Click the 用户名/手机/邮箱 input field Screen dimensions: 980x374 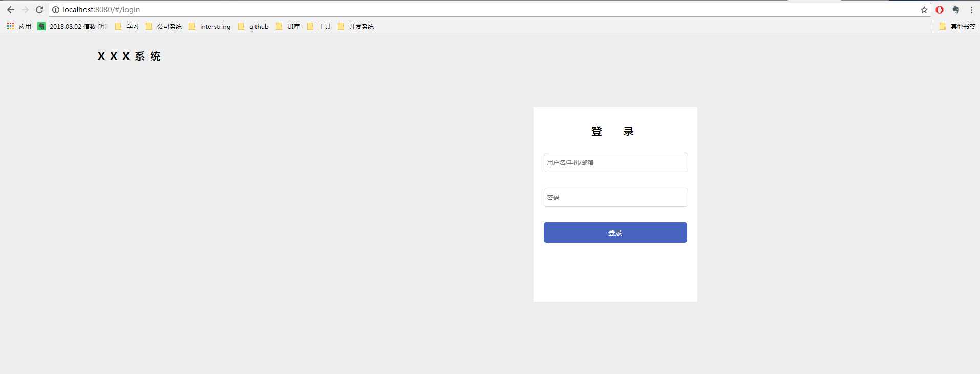[615, 162]
